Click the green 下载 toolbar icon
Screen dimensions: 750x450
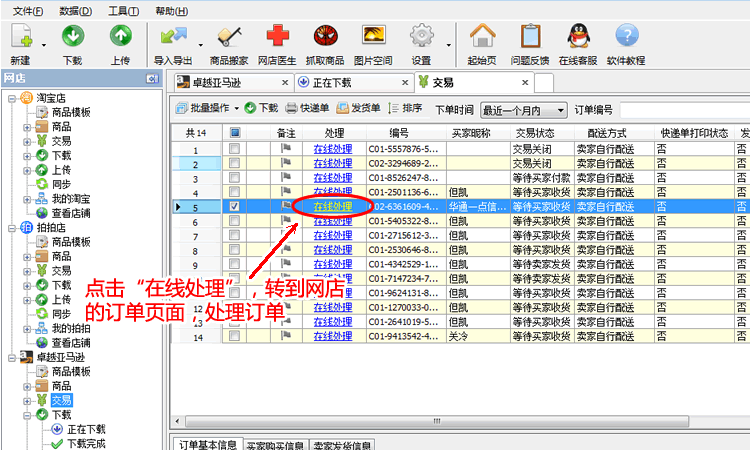click(x=73, y=36)
